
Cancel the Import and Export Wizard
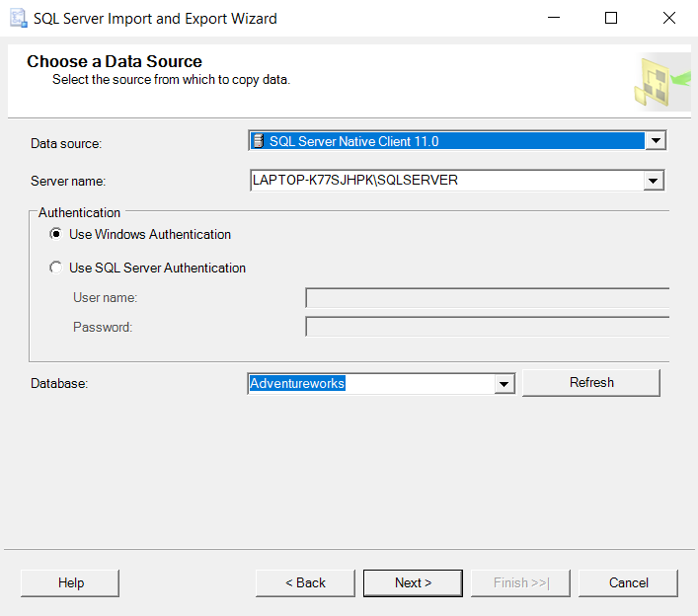628,582
